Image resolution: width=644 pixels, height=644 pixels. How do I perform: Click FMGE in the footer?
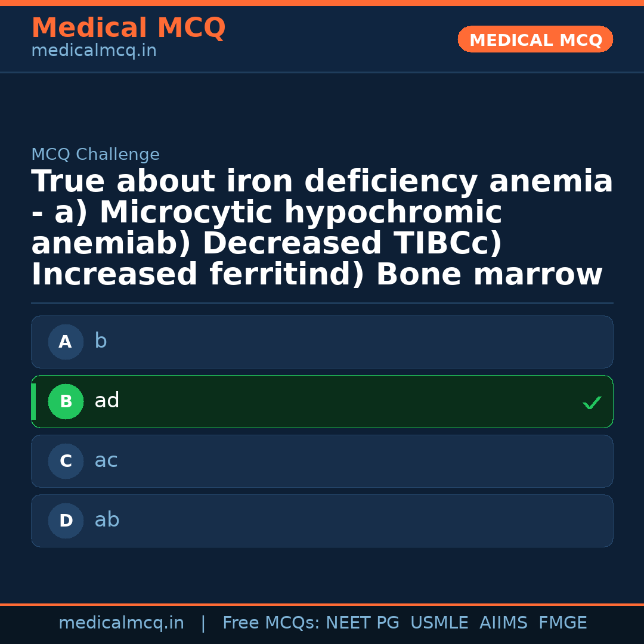563,623
